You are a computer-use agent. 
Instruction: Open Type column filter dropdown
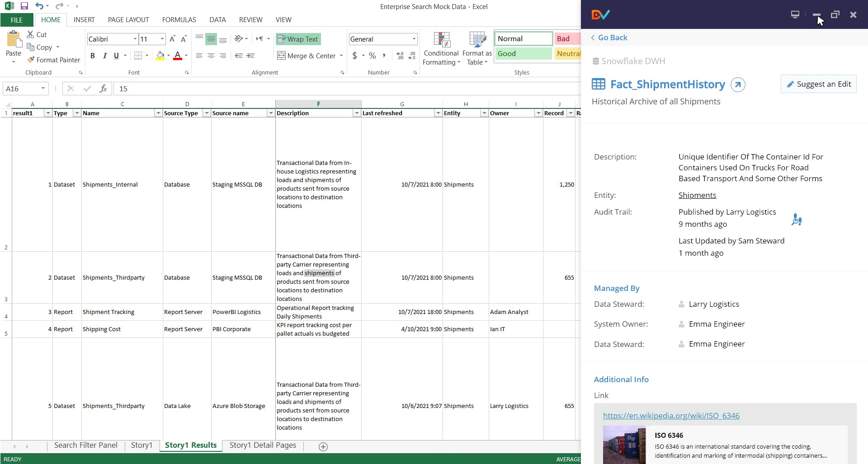point(77,113)
